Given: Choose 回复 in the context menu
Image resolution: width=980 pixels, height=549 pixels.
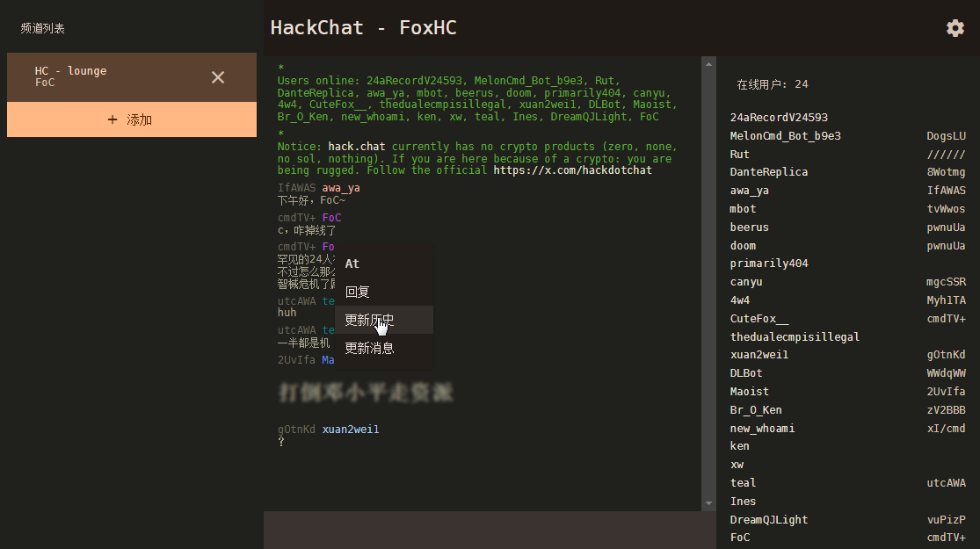Looking at the screenshot, I should click(384, 292).
